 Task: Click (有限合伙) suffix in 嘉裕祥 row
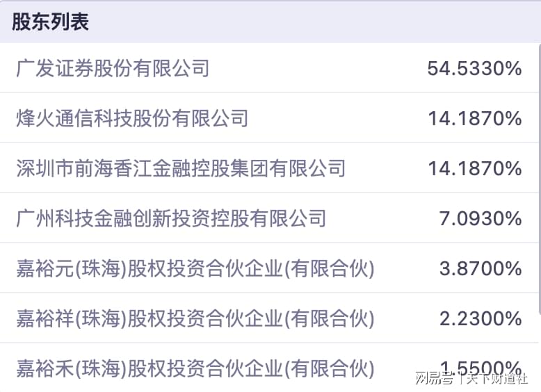click(329, 318)
